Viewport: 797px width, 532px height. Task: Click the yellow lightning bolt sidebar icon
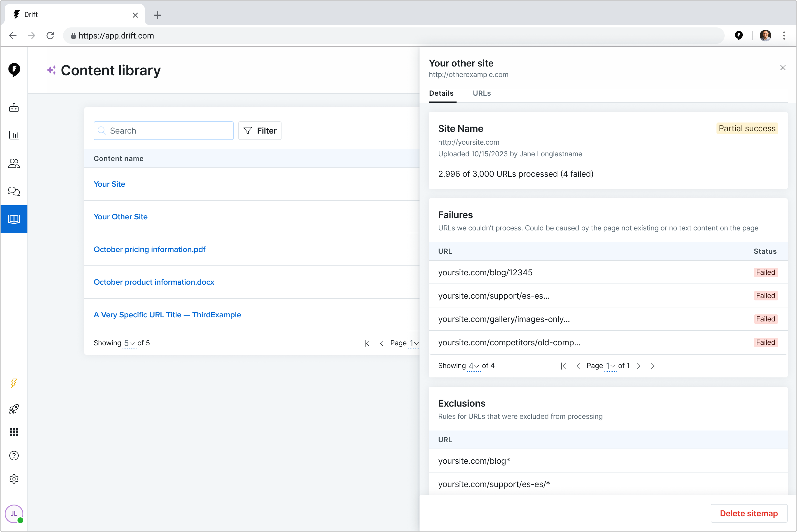(14, 383)
